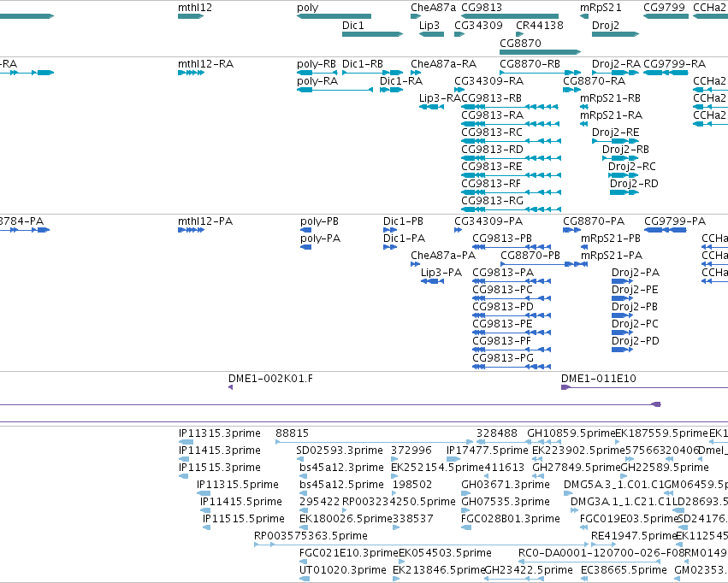Click the CheA87a-PA protein label
Screen dimensions: 728x583
[x=443, y=256]
